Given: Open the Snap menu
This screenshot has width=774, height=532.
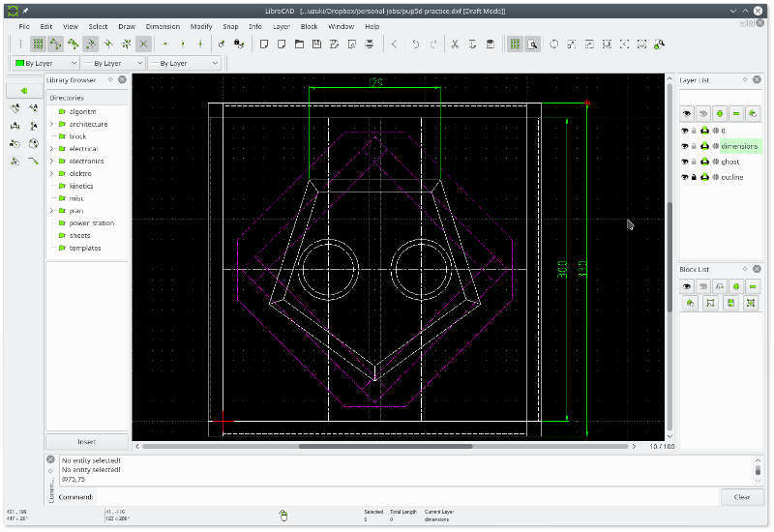Looking at the screenshot, I should pos(230,27).
